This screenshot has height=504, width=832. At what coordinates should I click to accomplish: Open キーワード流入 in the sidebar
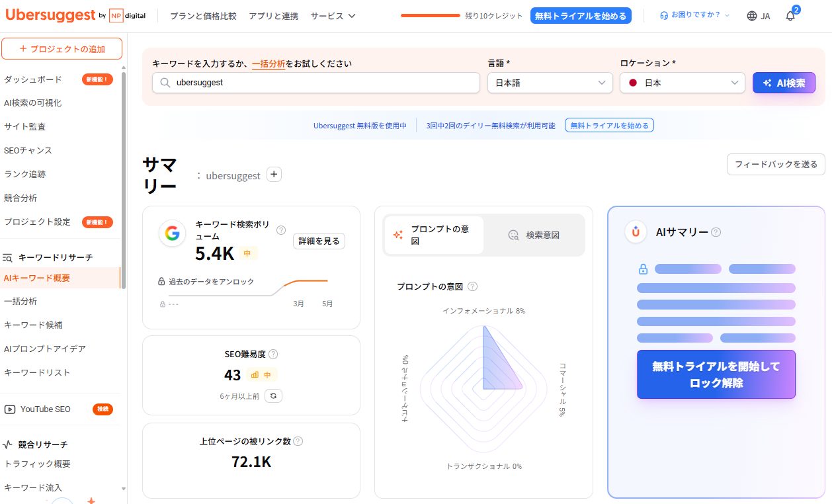coord(33,488)
